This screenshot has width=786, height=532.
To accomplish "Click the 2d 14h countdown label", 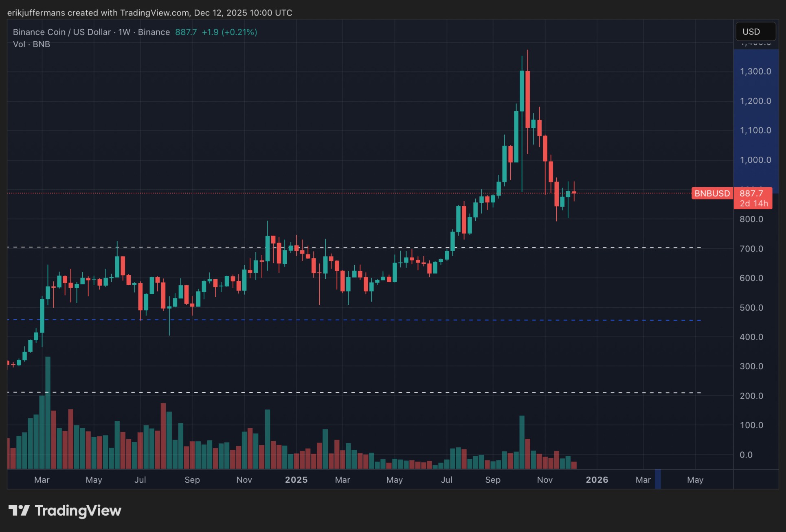I will [x=753, y=204].
